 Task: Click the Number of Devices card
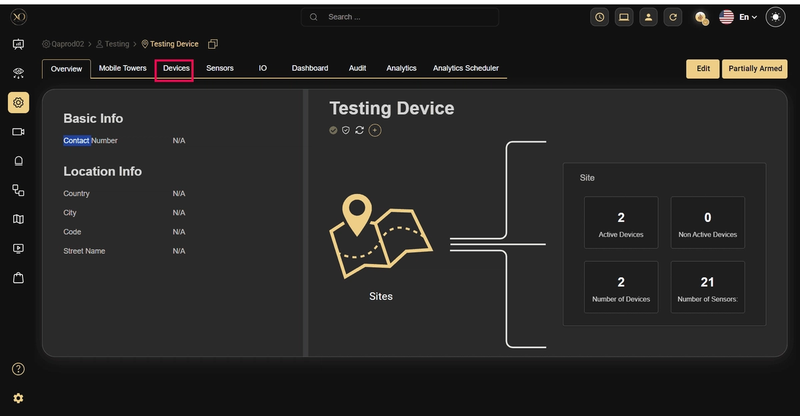[621, 287]
